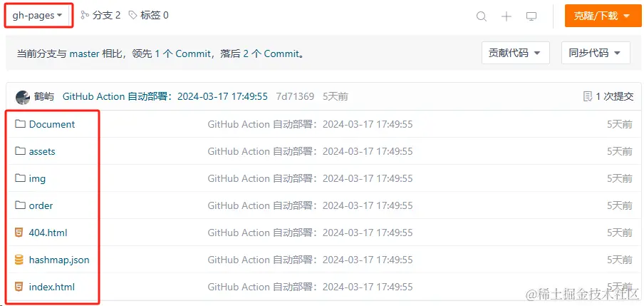644x306 pixels.
Task: Open the gh-pages branch dropdown
Action: click(x=37, y=16)
